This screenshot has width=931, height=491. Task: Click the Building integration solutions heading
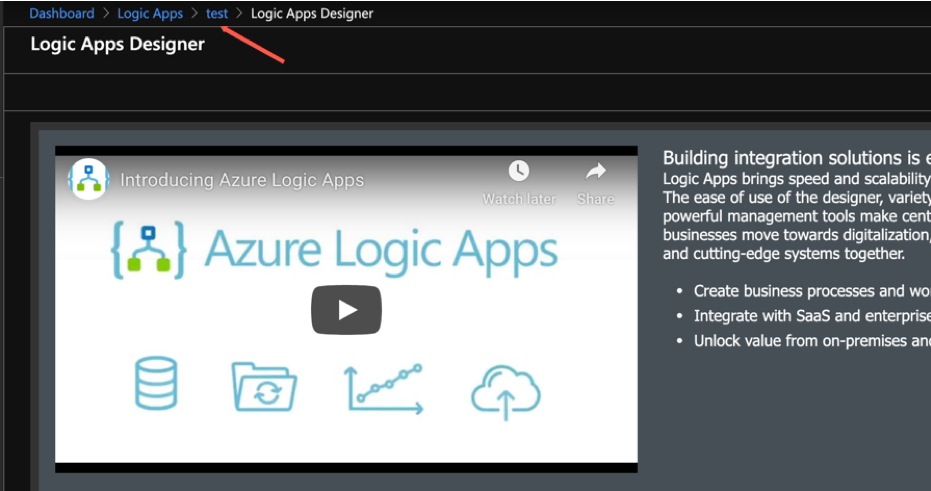point(796,158)
